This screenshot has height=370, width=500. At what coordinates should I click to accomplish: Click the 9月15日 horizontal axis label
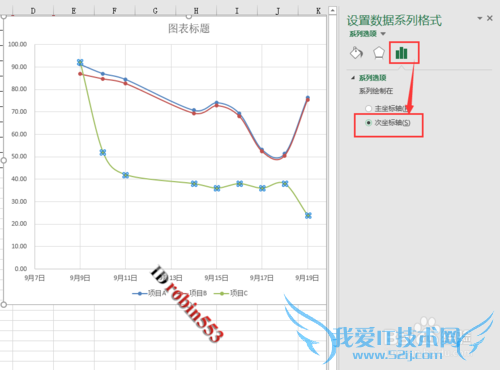click(x=216, y=278)
